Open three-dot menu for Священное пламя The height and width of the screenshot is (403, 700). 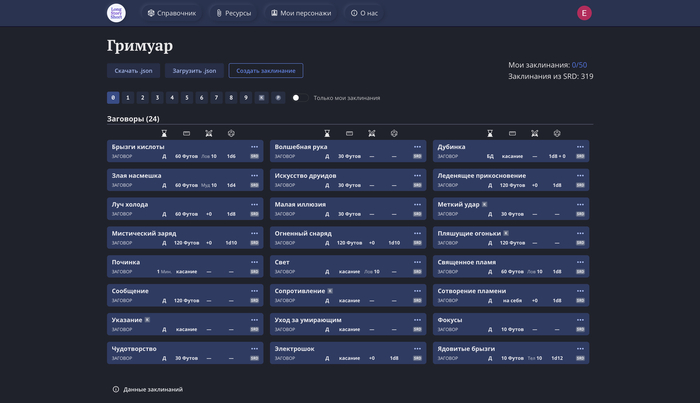coord(580,262)
